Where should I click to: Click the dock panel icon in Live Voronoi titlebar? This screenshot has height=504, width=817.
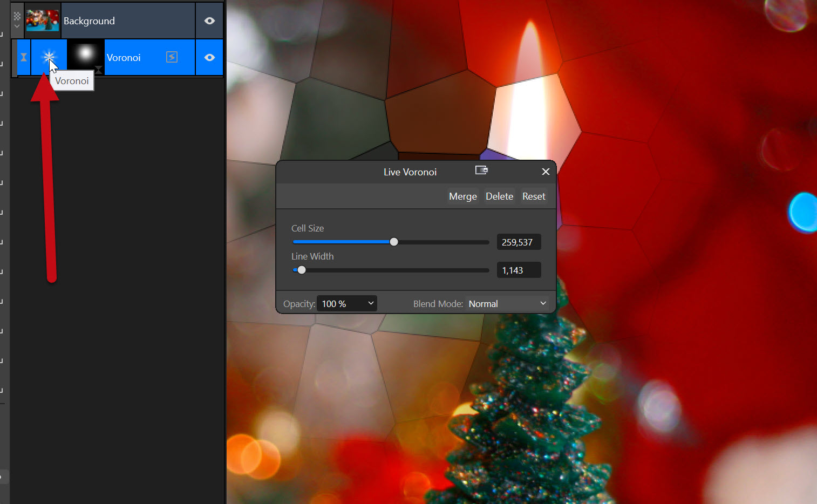click(x=481, y=171)
